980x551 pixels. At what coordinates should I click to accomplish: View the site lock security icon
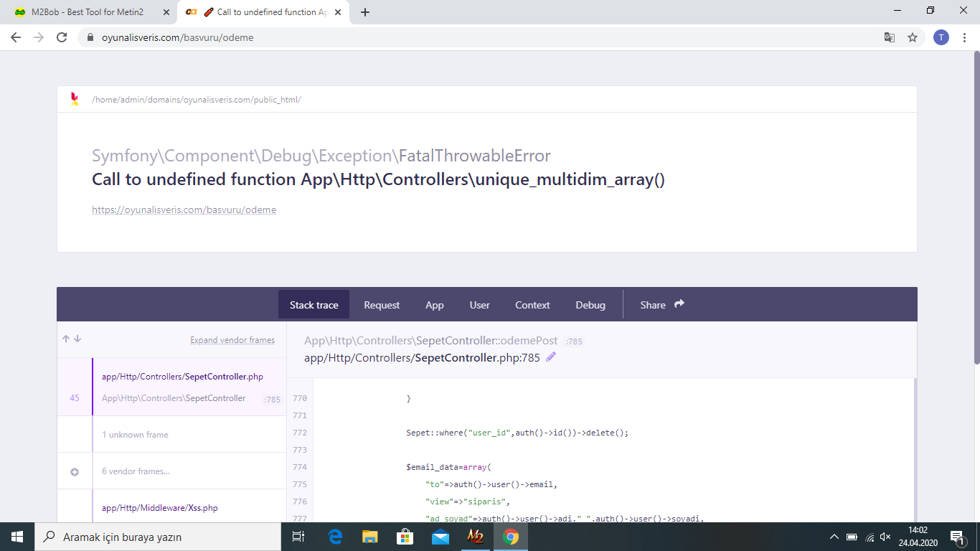(x=90, y=37)
